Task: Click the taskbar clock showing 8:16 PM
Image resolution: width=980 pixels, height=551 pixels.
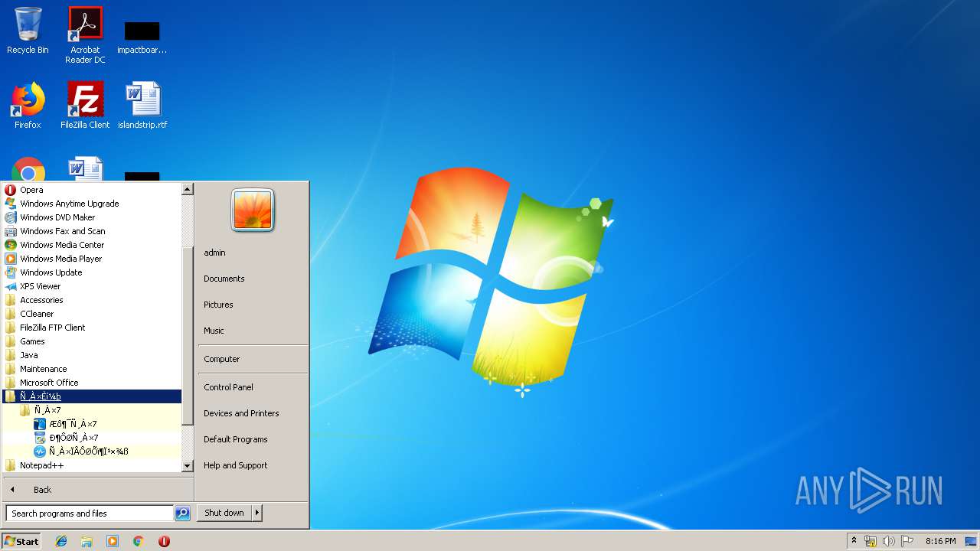Action: pos(940,541)
